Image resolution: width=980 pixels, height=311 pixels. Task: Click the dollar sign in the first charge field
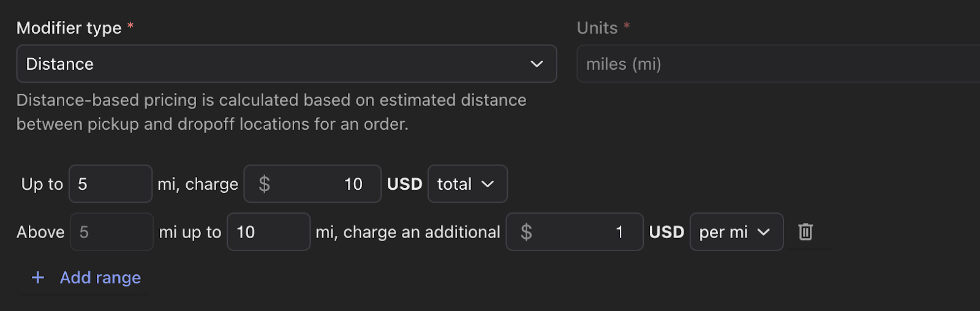pos(264,184)
